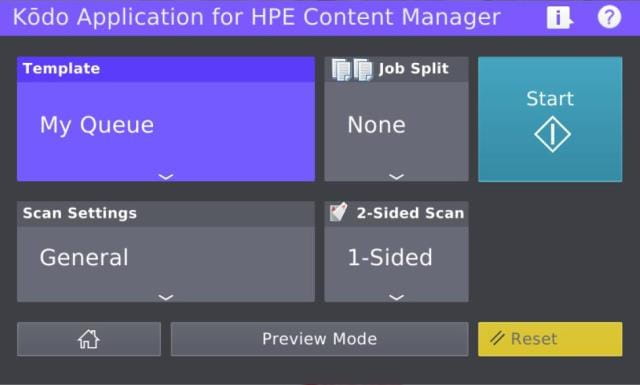Viewport: 640px width, 385px height.
Task: Switch to Preview Mode
Action: point(320,339)
